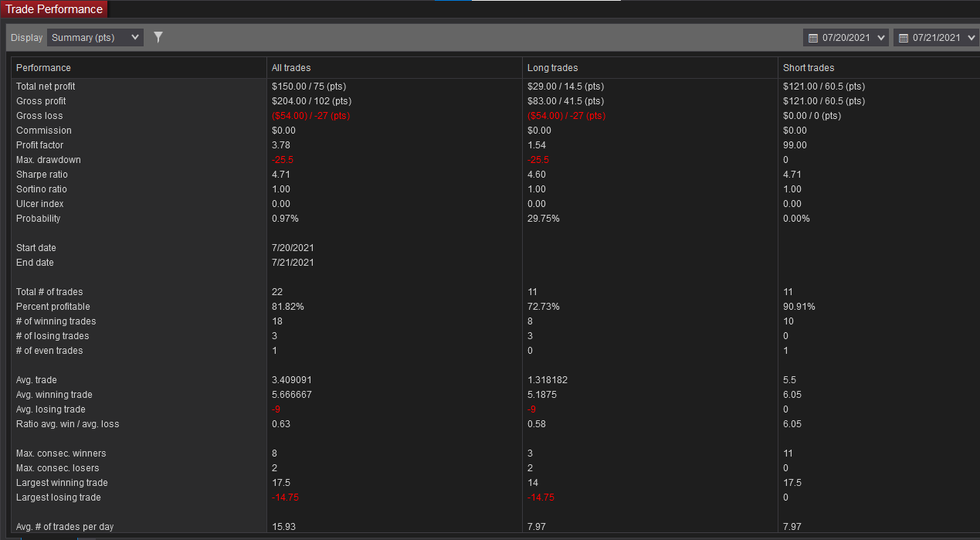Select the Sharpe ratio row label
This screenshot has height=540, width=980.
[x=42, y=175]
